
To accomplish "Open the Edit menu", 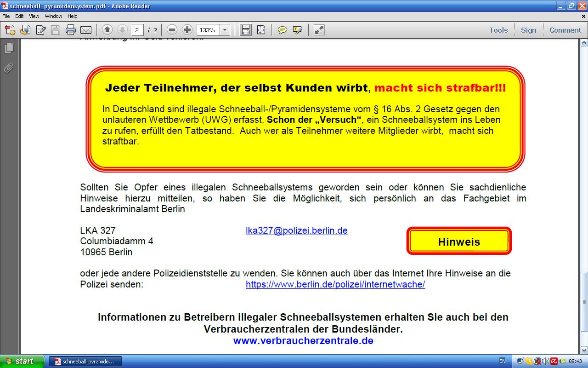I will click(19, 16).
